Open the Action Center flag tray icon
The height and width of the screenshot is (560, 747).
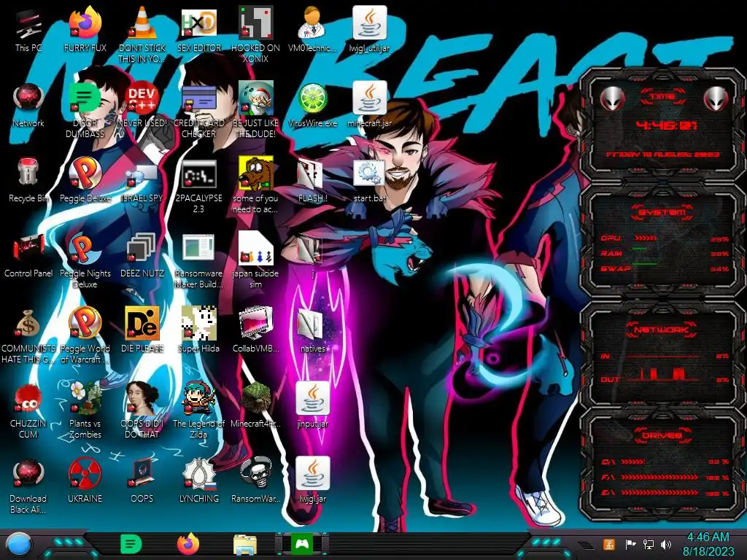630,544
